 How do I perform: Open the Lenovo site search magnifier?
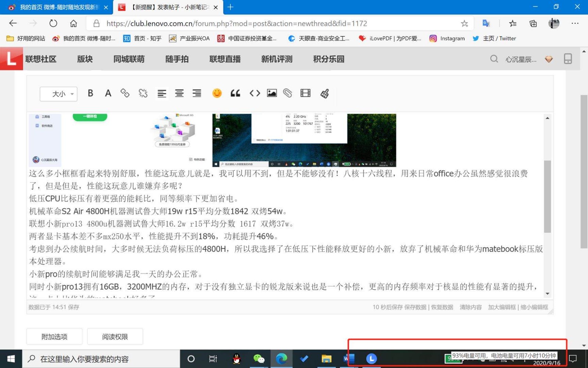point(494,59)
